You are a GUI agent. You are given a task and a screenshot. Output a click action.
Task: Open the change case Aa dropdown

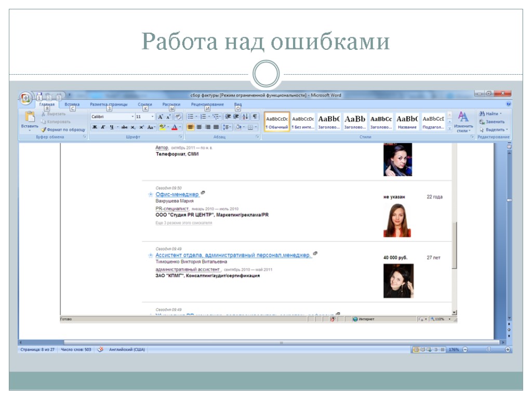151,127
